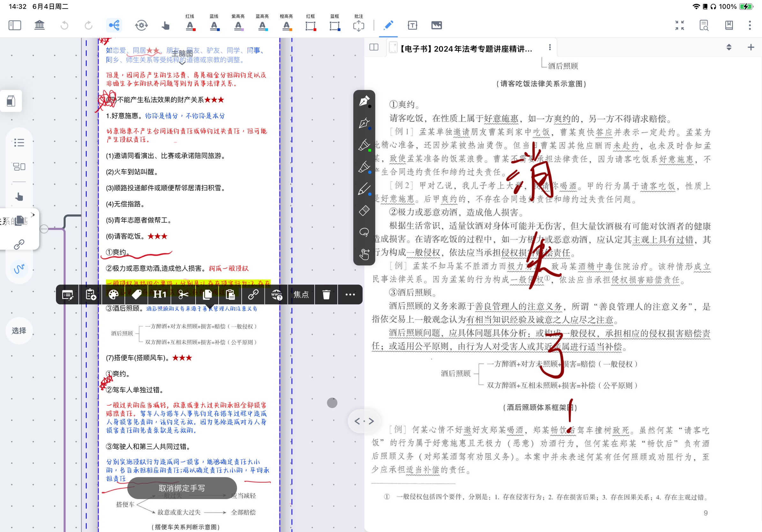The image size is (762, 532).
Task: Open the color palette icon in context bar
Action: click(x=113, y=294)
